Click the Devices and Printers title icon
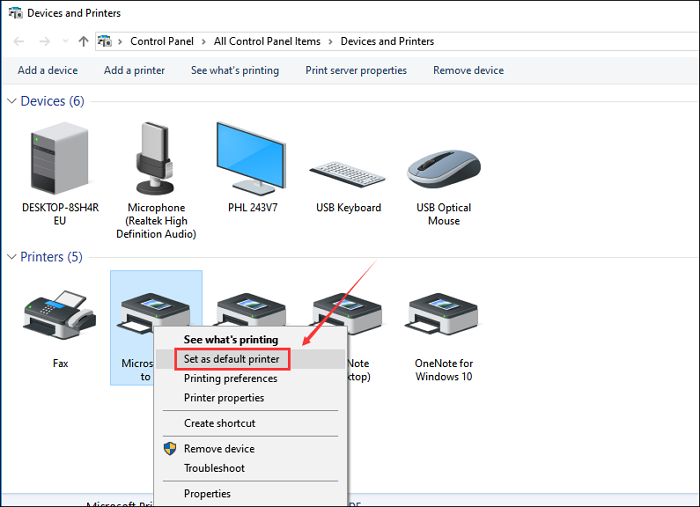This screenshot has width=700, height=507. [16, 13]
